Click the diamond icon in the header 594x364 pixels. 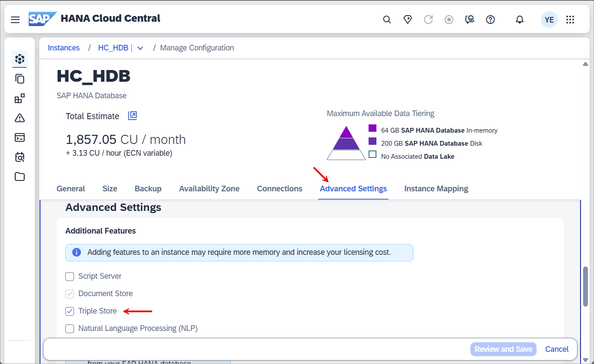(408, 20)
